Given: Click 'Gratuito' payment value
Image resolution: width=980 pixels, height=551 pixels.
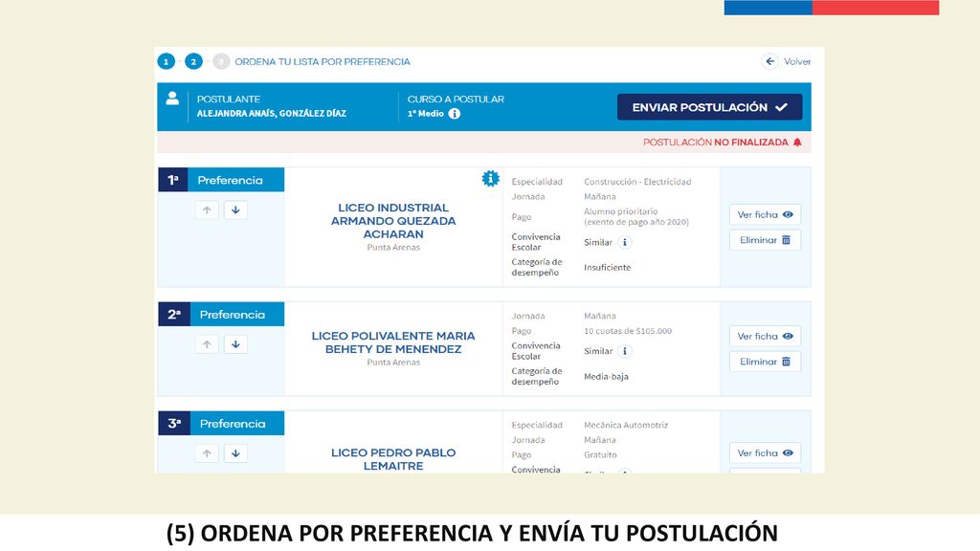Looking at the screenshot, I should coord(600,454).
